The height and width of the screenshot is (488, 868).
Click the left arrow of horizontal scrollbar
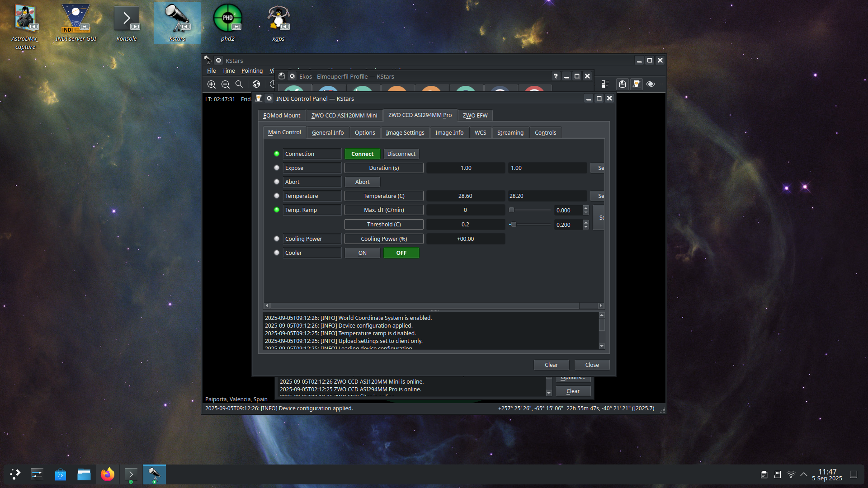pyautogui.click(x=267, y=305)
